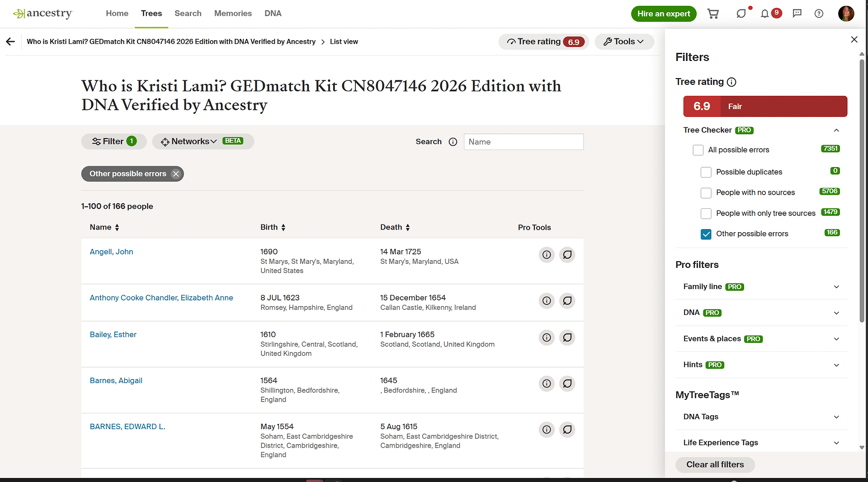
Task: Check Possible duplicates filter
Action: point(706,172)
